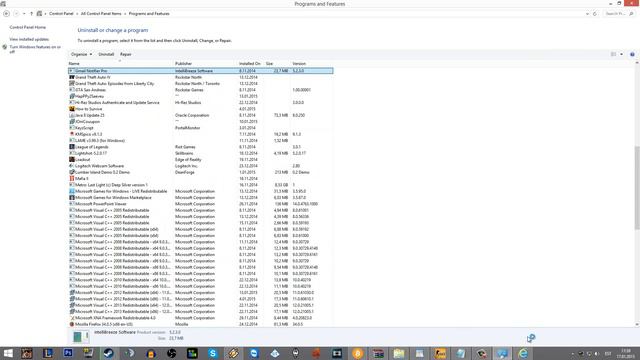The image size is (640, 360).
Task: Click the up one level arrow
Action: click(31, 14)
